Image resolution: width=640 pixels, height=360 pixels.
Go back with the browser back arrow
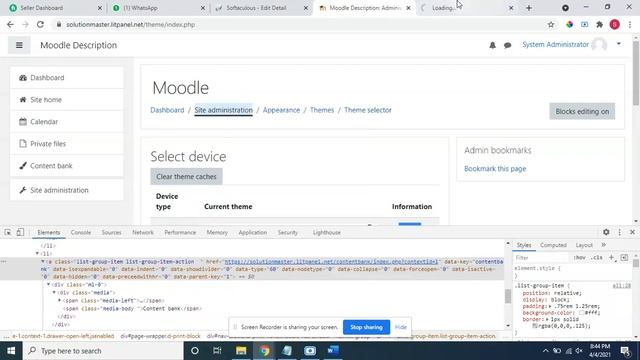pyautogui.click(x=11, y=24)
